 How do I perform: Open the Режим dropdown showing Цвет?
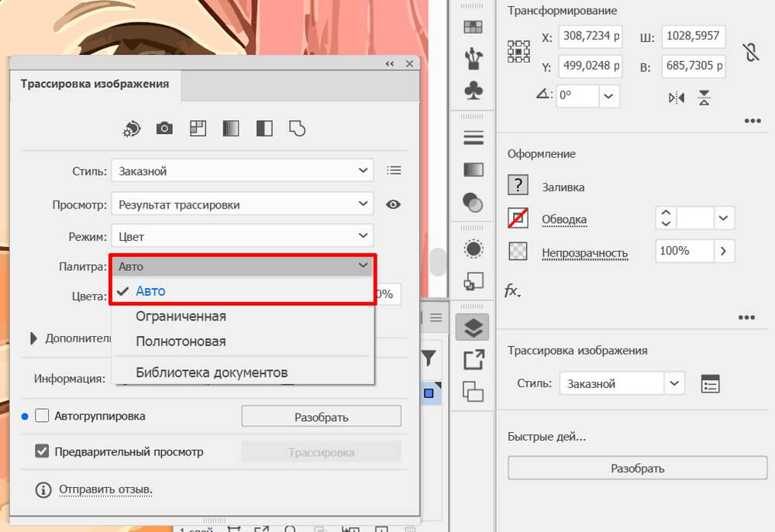tap(242, 236)
